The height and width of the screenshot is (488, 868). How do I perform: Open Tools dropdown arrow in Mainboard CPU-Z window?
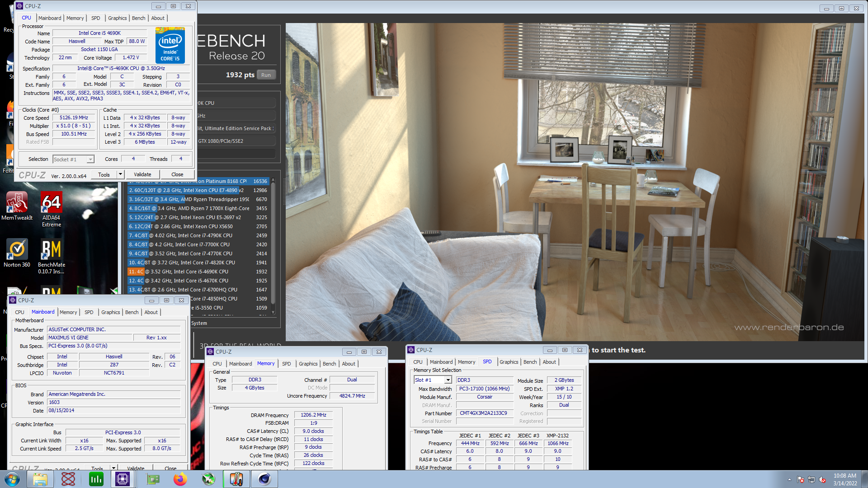tap(113, 468)
